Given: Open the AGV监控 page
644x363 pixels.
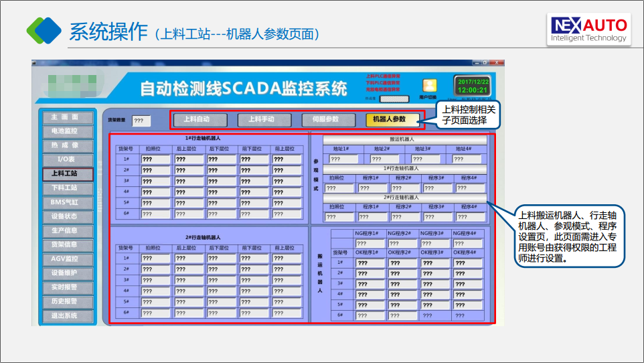Looking at the screenshot, I should [x=68, y=259].
